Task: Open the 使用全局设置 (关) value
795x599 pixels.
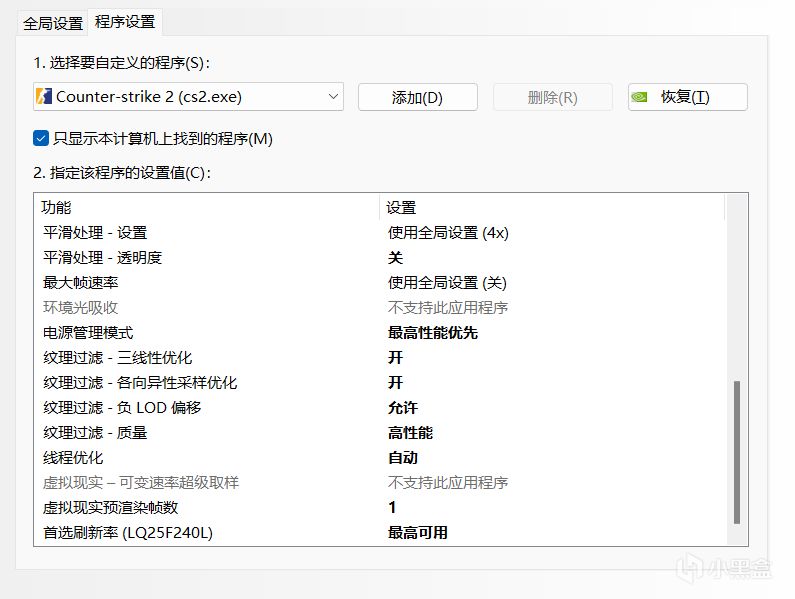Action: [447, 283]
